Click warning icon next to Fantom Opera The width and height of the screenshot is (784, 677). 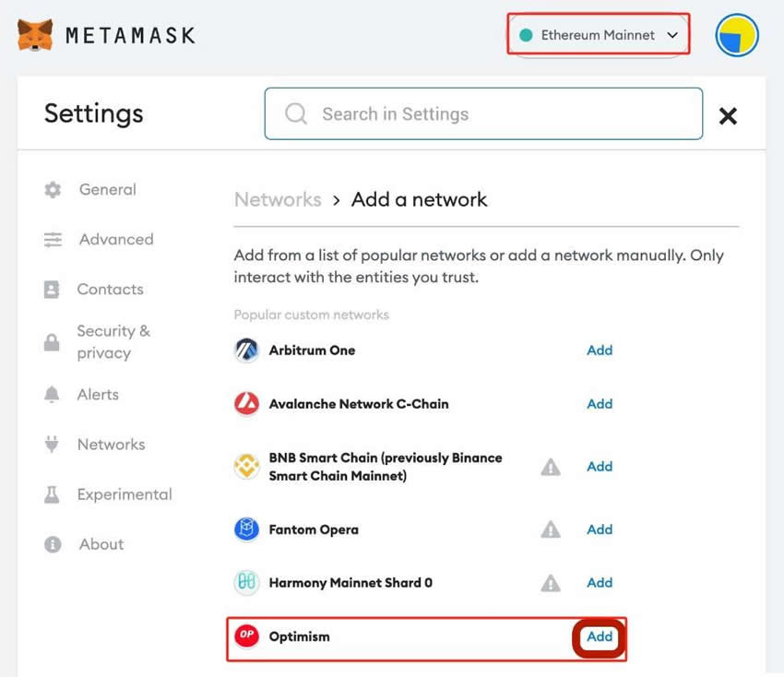(x=551, y=529)
